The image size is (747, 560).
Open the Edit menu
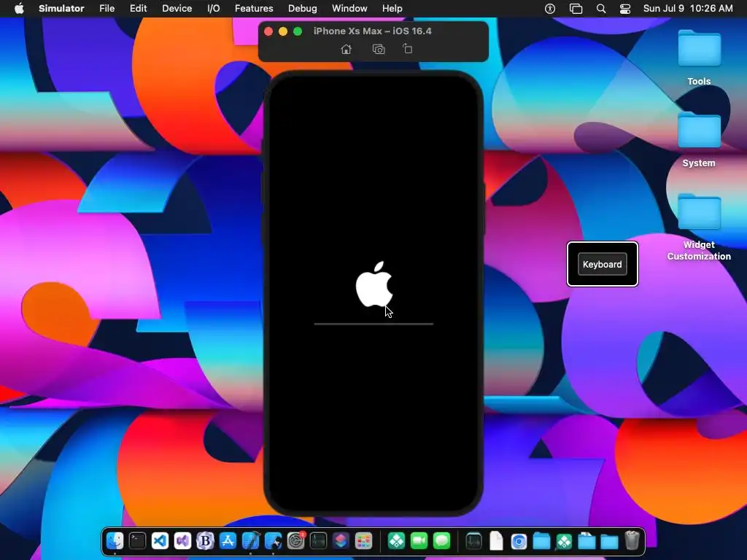pyautogui.click(x=138, y=8)
